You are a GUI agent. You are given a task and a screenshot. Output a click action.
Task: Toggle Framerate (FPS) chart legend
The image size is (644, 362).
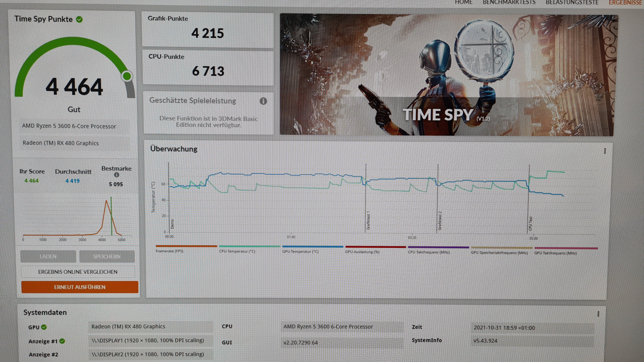(169, 251)
